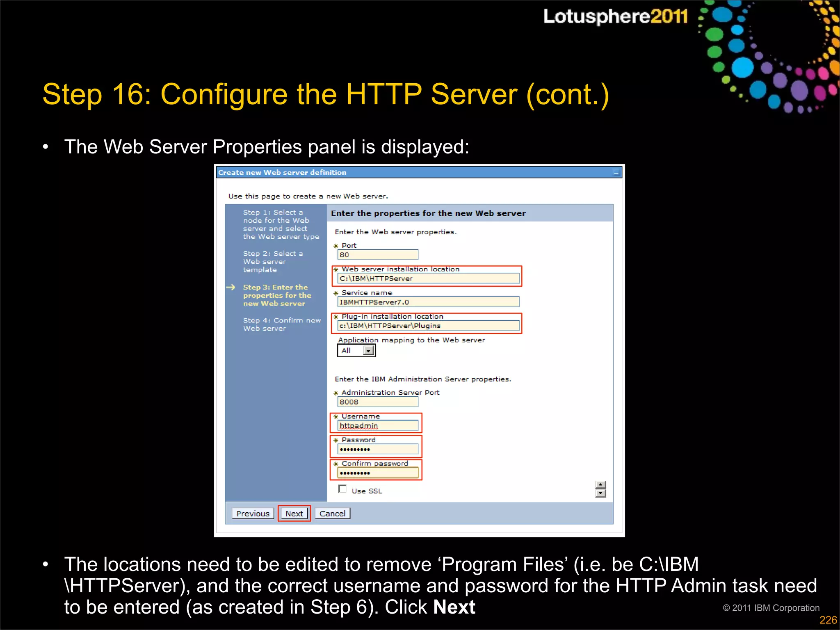Click the Administration Server Port field 8008
The height and width of the screenshot is (630, 840).
click(378, 402)
